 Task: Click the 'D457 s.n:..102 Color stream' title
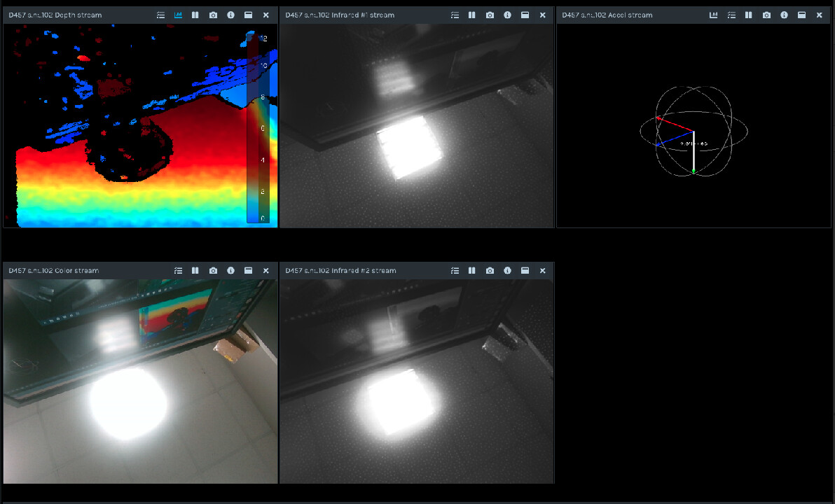coord(53,270)
